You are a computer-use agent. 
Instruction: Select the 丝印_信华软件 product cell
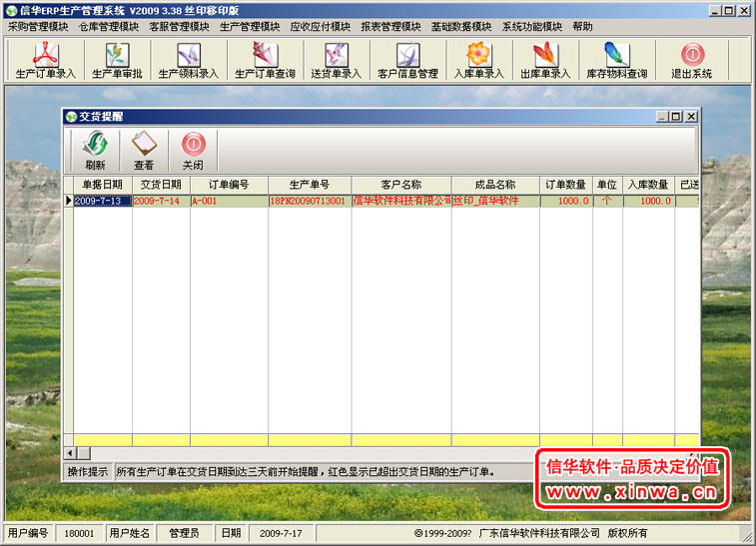[x=495, y=201]
